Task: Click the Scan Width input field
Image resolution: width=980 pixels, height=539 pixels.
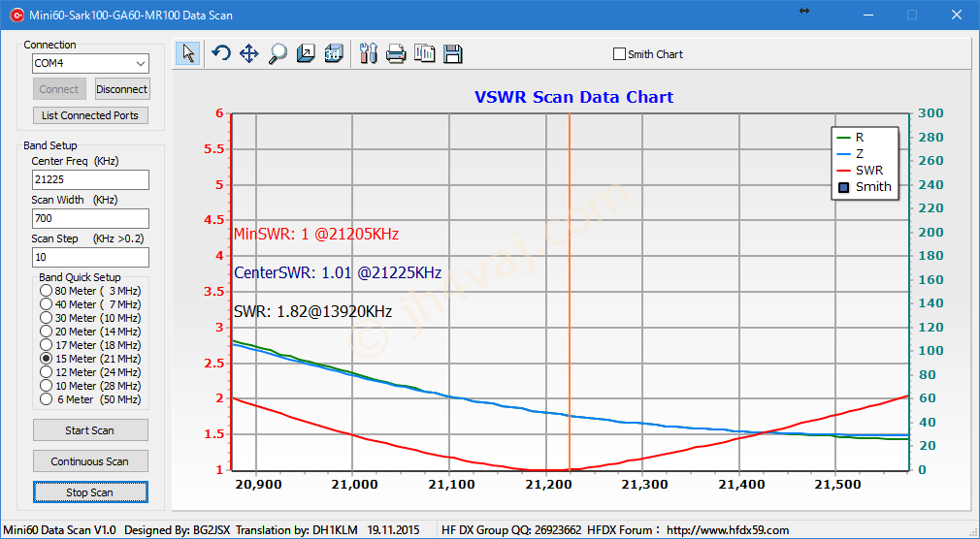Action: coord(90,218)
